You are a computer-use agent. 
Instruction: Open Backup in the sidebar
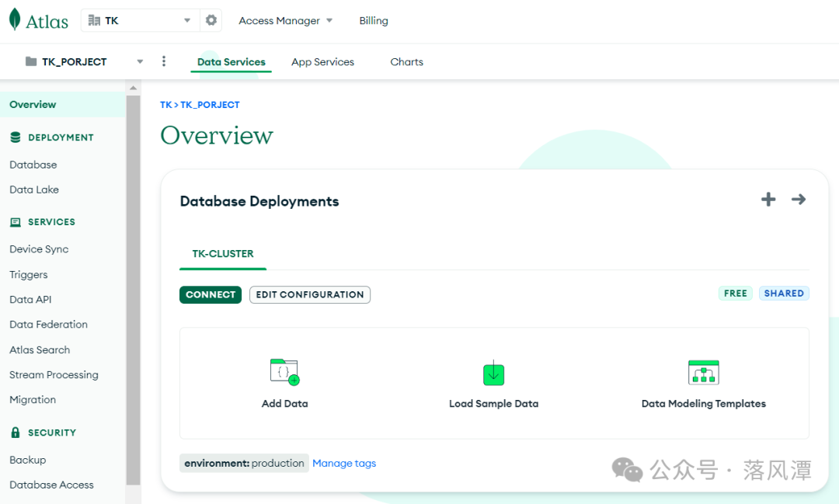[28, 460]
